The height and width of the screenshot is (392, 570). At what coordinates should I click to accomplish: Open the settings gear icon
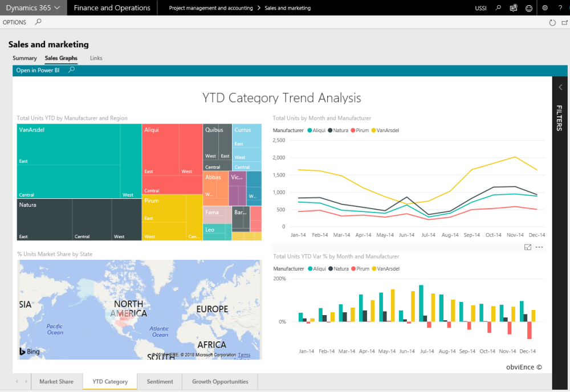coord(544,7)
